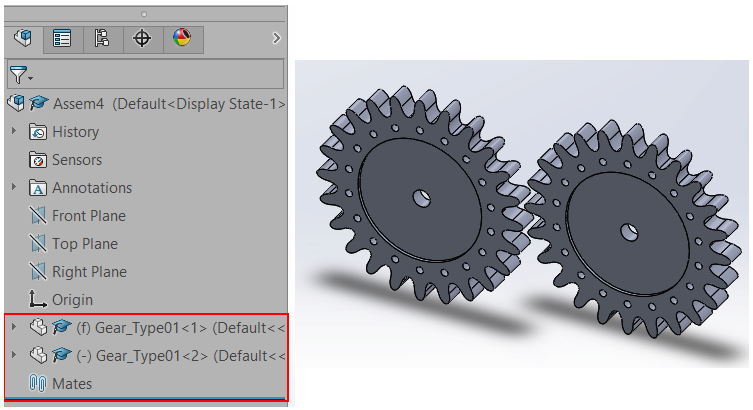The height and width of the screenshot is (410, 753).
Task: Click the Top Plane icon
Action: click(37, 243)
